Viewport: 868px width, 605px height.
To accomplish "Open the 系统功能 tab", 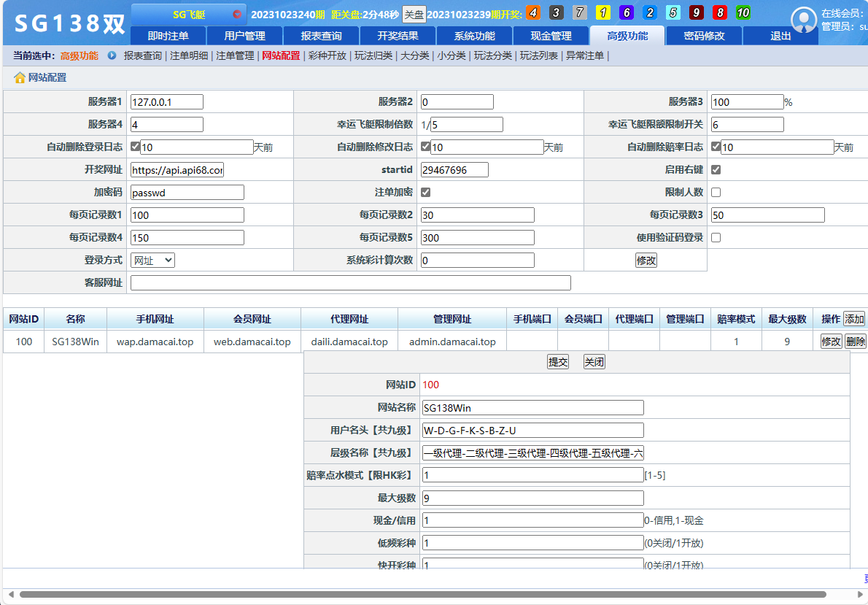I will (474, 36).
